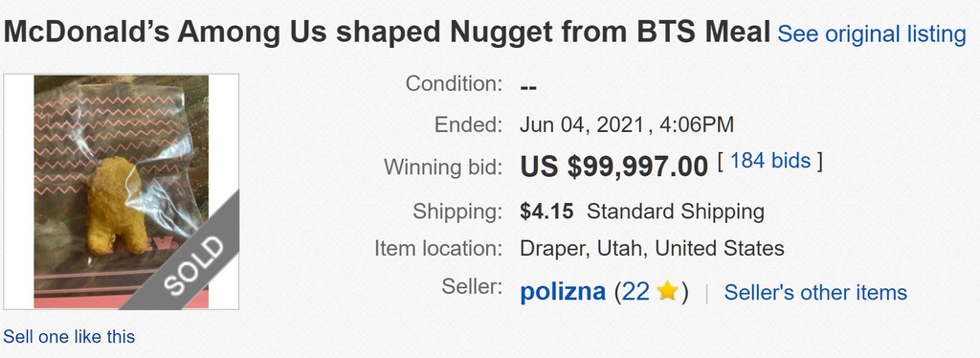Click the Condition label
Viewport: 980px width, 358px height.
pyautogui.click(x=454, y=82)
